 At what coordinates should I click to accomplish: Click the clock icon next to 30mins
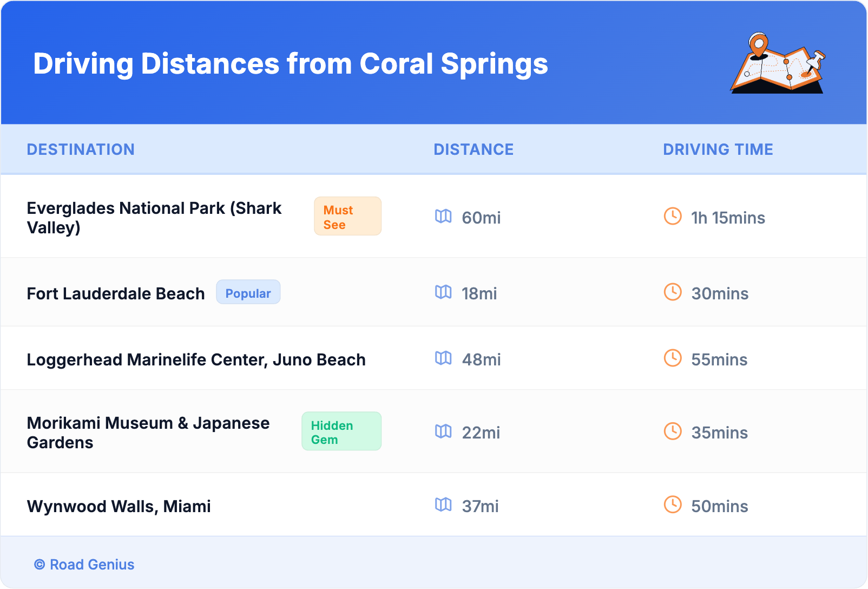(x=673, y=292)
